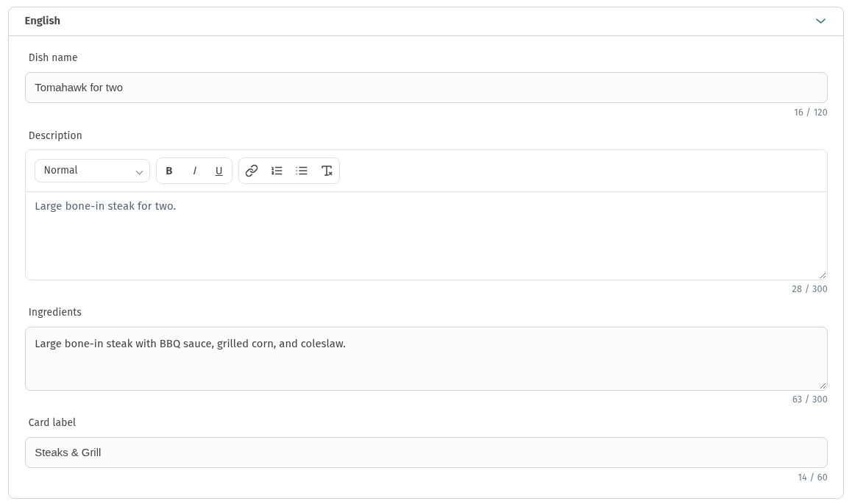Collapse the English section chevron
The image size is (852, 504).
820,21
